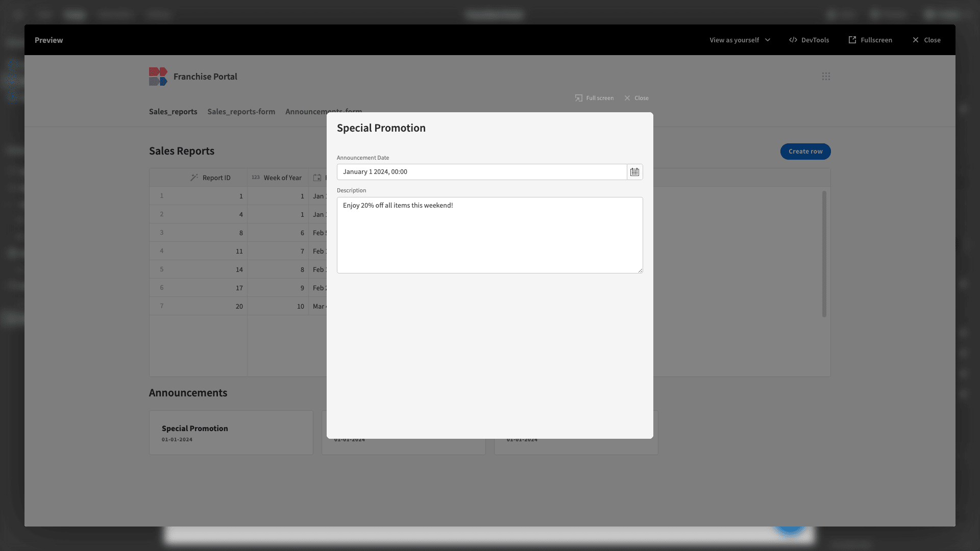The height and width of the screenshot is (551, 980).
Task: Edit the Announcement Date field
Action: click(x=482, y=172)
